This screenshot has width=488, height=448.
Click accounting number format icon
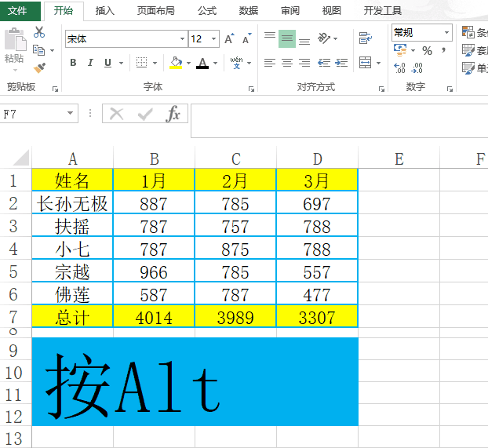click(400, 50)
